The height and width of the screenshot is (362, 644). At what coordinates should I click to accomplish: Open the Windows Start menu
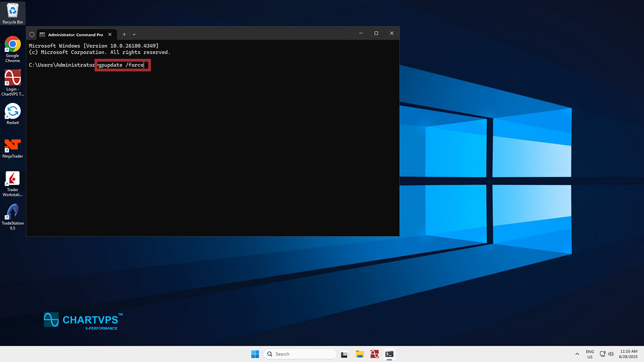pyautogui.click(x=255, y=354)
